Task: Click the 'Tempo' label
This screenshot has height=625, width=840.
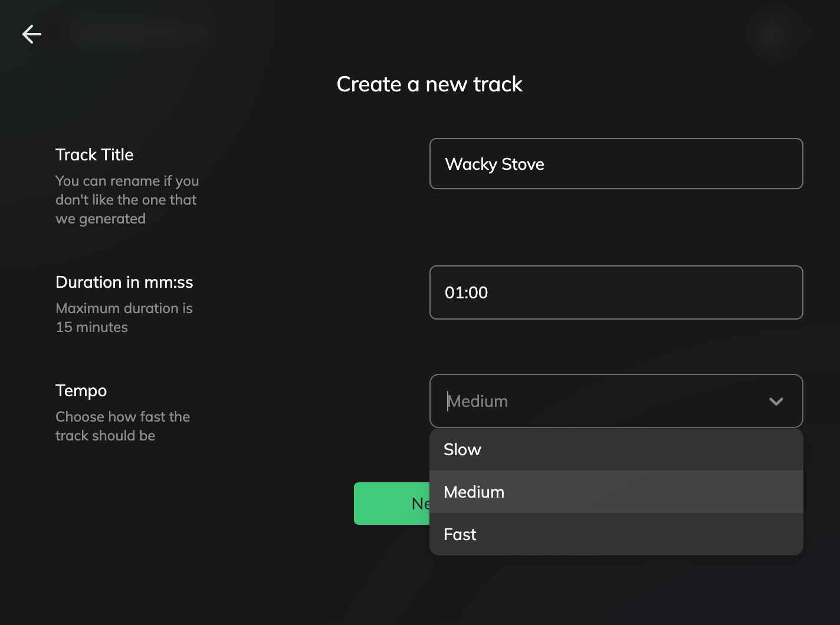Action: pyautogui.click(x=81, y=390)
